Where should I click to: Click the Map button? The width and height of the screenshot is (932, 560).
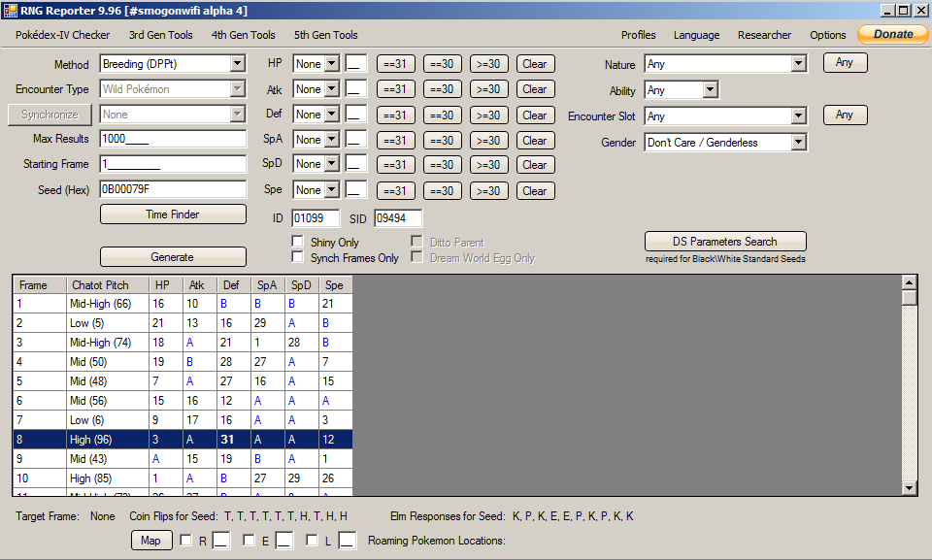151,541
